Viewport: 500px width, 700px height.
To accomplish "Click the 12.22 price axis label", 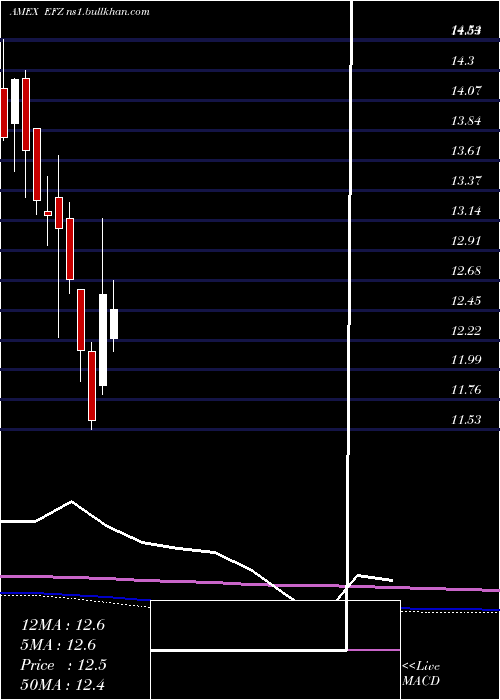I will [x=466, y=330].
